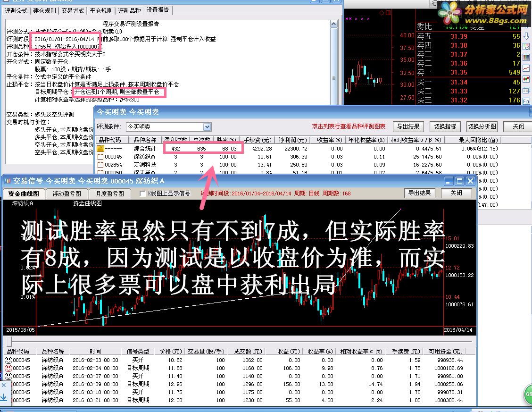
Task: Click the settings report vertical scrollbar thumb
Action: [334, 78]
